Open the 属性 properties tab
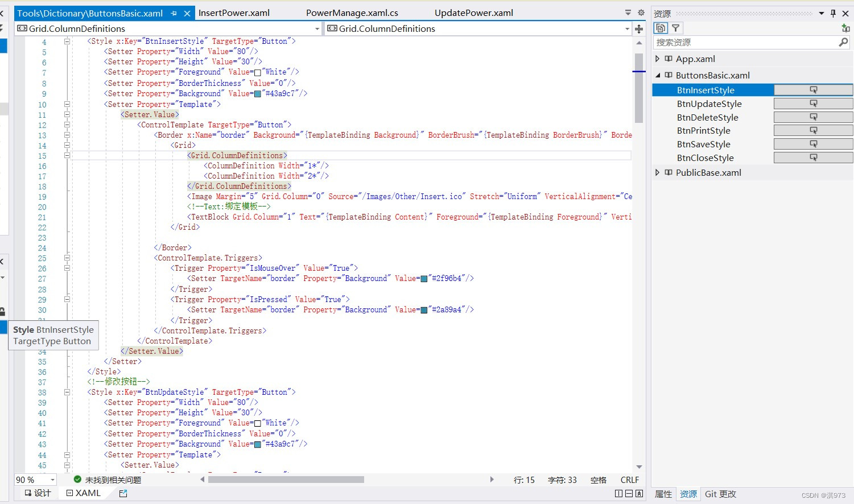The height and width of the screenshot is (504, 854). (663, 494)
